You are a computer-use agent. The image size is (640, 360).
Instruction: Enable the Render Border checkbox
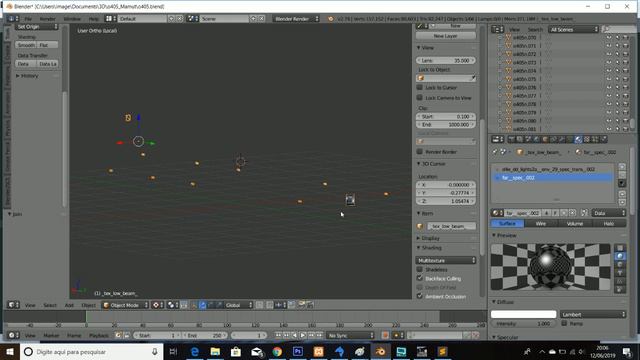[420, 151]
